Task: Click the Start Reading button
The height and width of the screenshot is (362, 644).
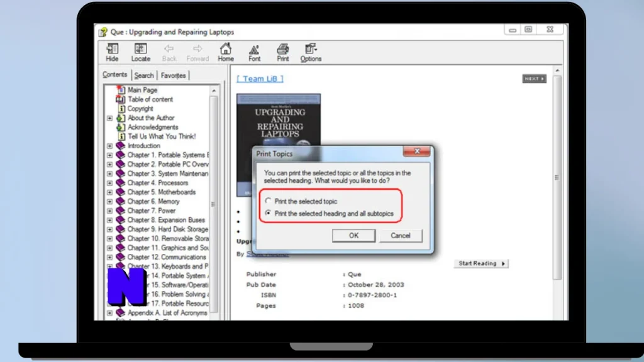Action: [481, 263]
